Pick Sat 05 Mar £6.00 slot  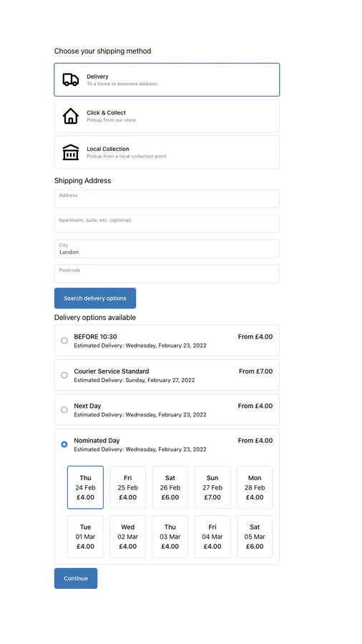tap(255, 537)
